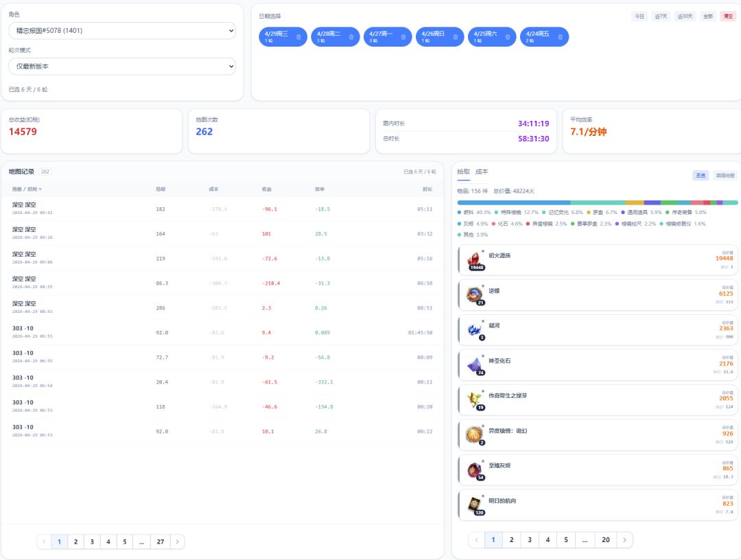The image size is (741, 560).
Task: Toggle the 跟随地图 option
Action: click(x=725, y=175)
